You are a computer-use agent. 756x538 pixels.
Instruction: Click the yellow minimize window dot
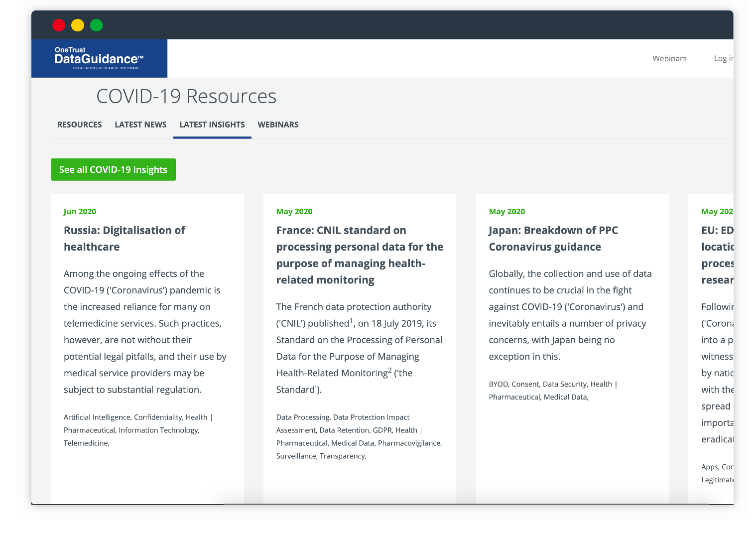(78, 25)
